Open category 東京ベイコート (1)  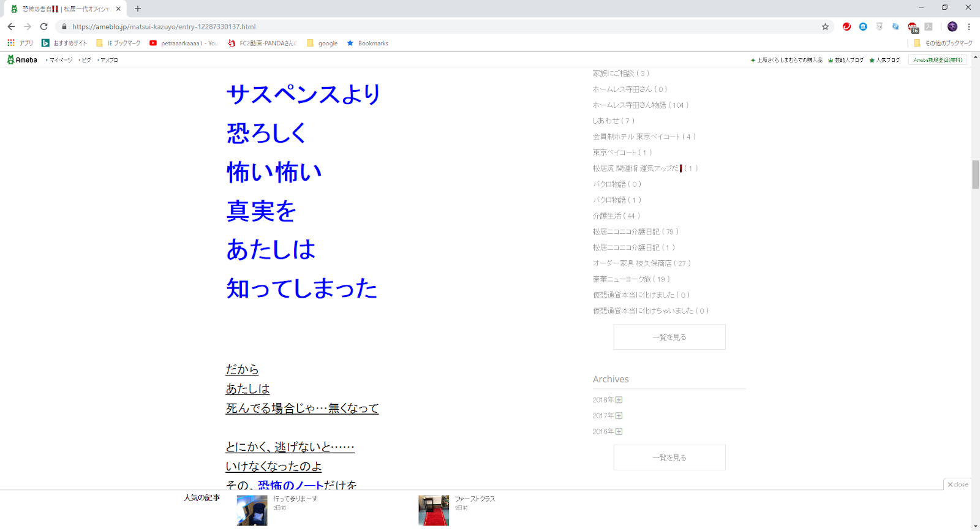pyautogui.click(x=622, y=153)
